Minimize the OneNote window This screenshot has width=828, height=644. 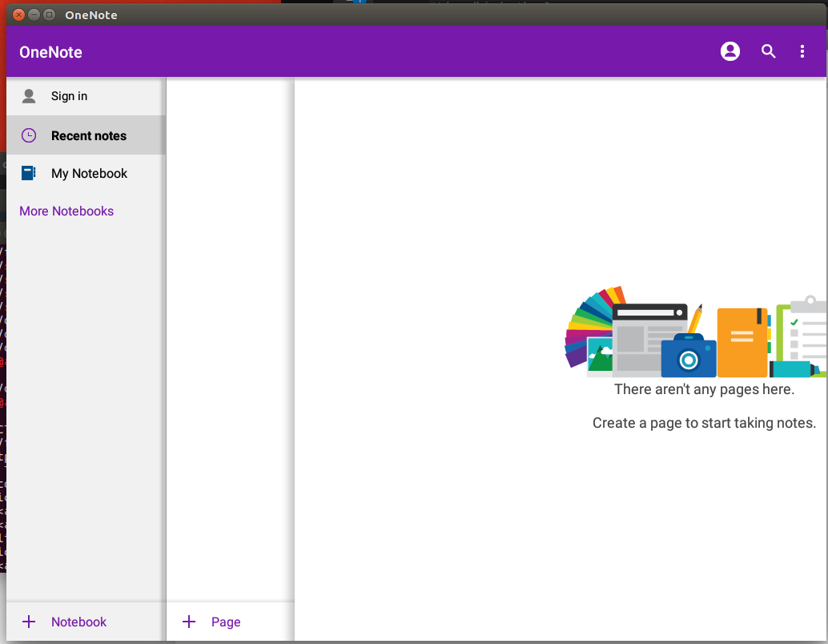[34, 14]
